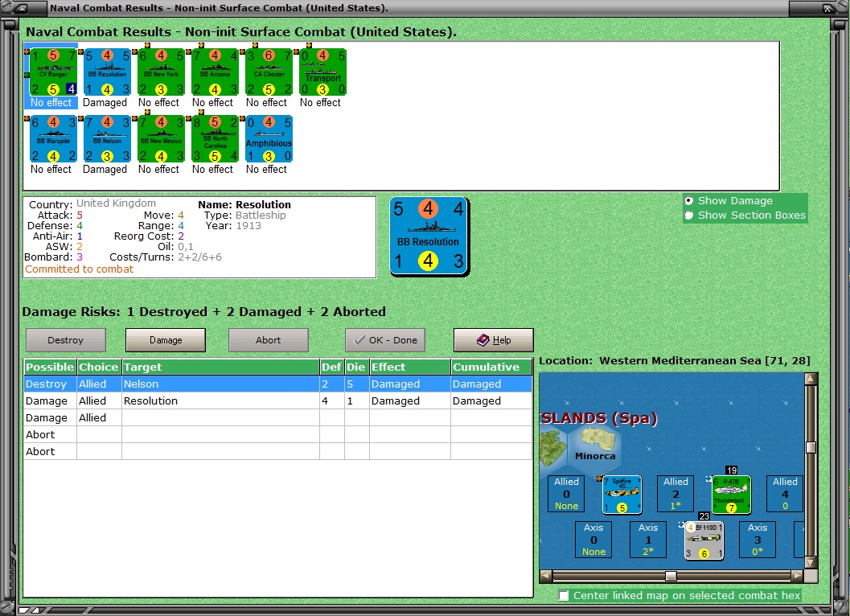Click the Allied 4 section box

(x=784, y=494)
